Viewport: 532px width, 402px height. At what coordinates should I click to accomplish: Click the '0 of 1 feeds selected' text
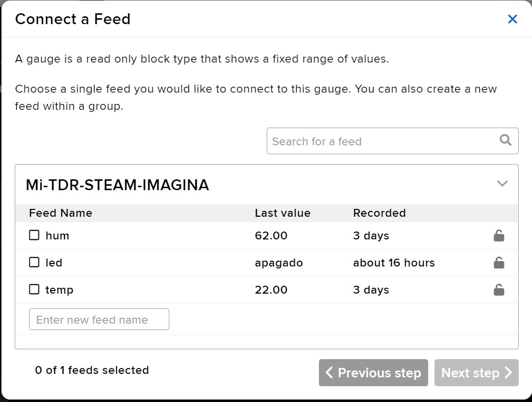(x=92, y=370)
